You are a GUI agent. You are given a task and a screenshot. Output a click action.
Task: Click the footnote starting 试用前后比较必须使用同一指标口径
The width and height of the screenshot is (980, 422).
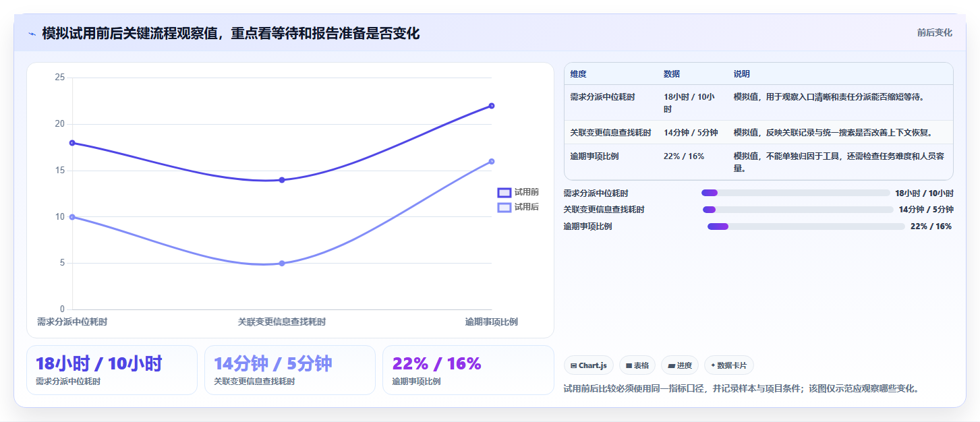click(x=741, y=389)
